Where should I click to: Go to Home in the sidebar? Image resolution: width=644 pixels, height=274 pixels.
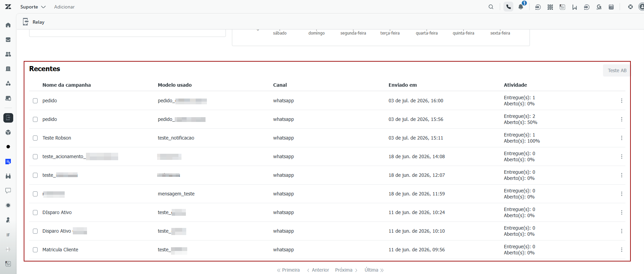click(8, 25)
